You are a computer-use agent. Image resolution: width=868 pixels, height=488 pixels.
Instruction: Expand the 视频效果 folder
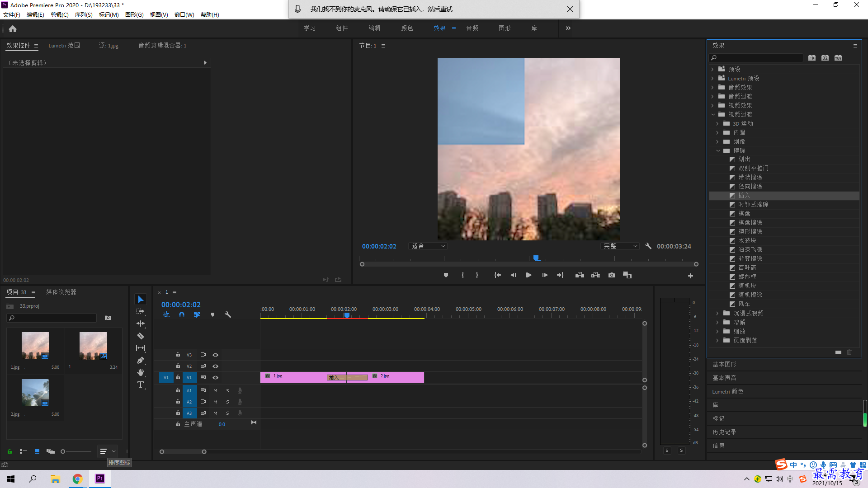pos(713,105)
